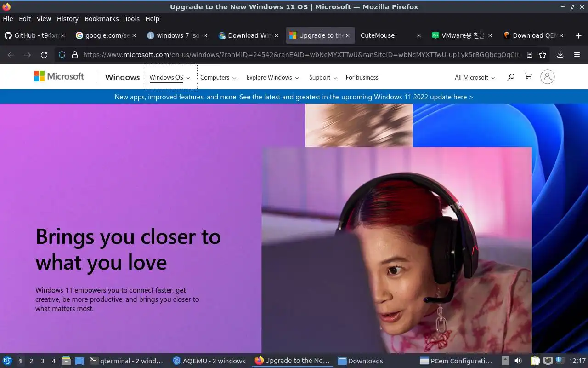Click the Microsoft logo

(x=59, y=76)
